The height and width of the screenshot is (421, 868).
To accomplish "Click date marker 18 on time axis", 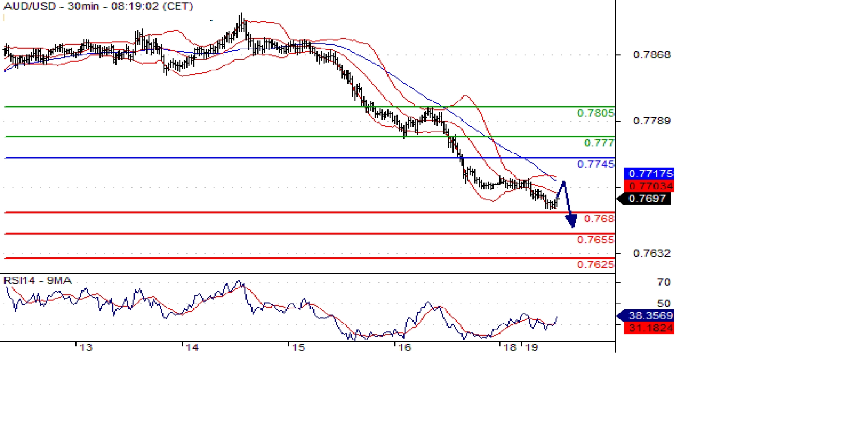I will [x=510, y=347].
